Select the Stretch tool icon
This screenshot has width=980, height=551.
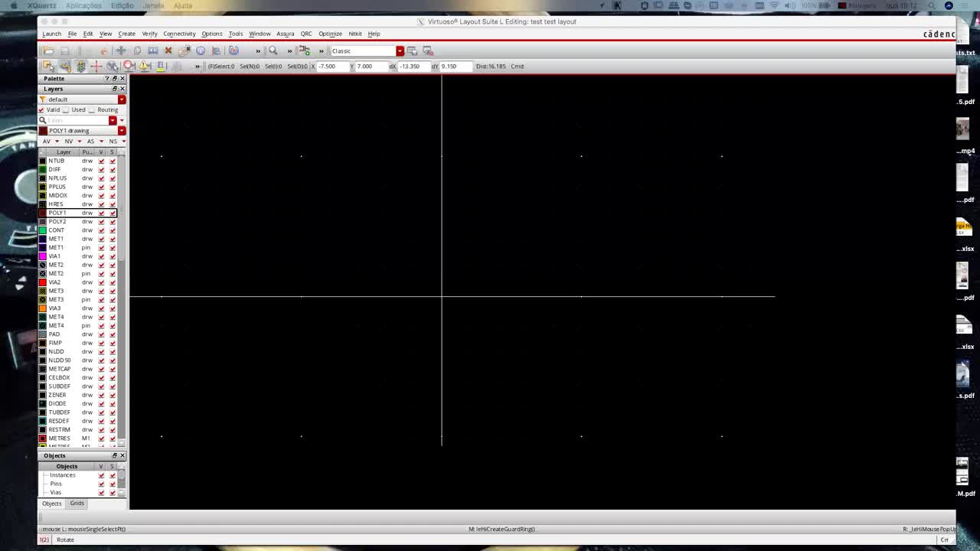pos(152,51)
